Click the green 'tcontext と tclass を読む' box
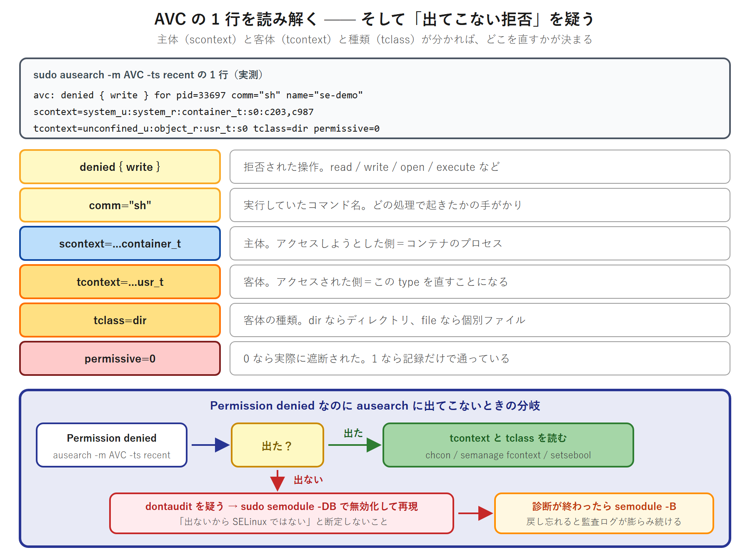The height and width of the screenshot is (560, 750). [x=508, y=445]
